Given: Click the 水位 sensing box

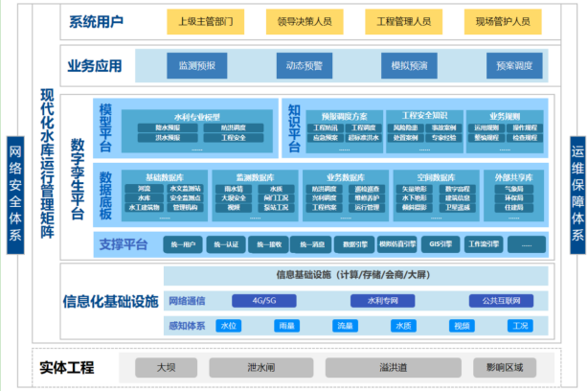Looking at the screenshot, I should 228,326.
